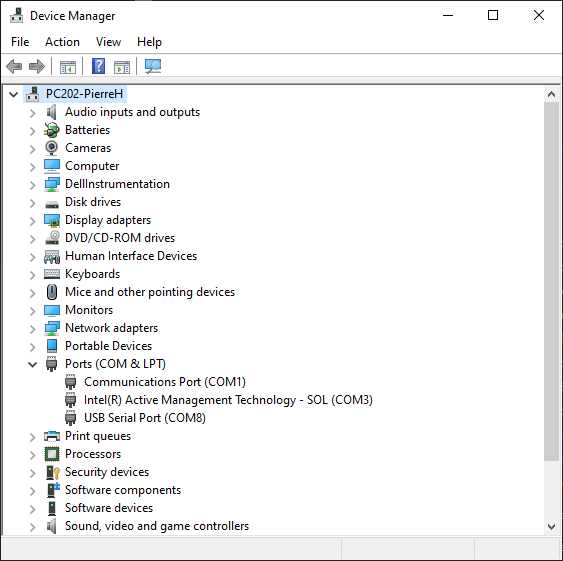Click the Batteries icon
This screenshot has height=561, width=563.
52,130
